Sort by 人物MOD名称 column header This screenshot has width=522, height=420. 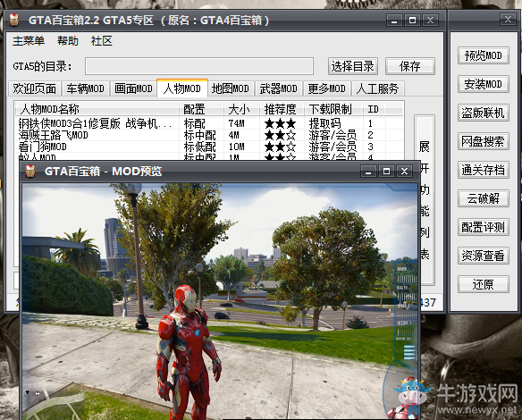97,109
